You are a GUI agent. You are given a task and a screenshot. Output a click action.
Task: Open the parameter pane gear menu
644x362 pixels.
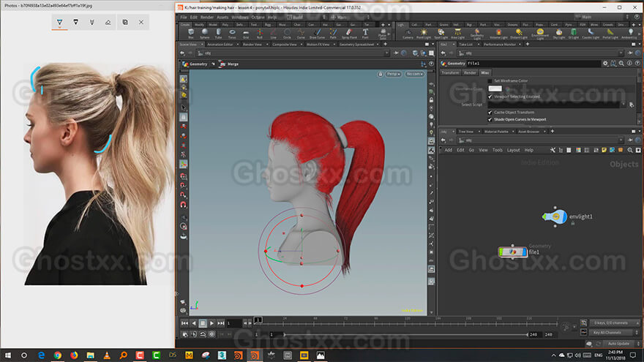point(605,63)
